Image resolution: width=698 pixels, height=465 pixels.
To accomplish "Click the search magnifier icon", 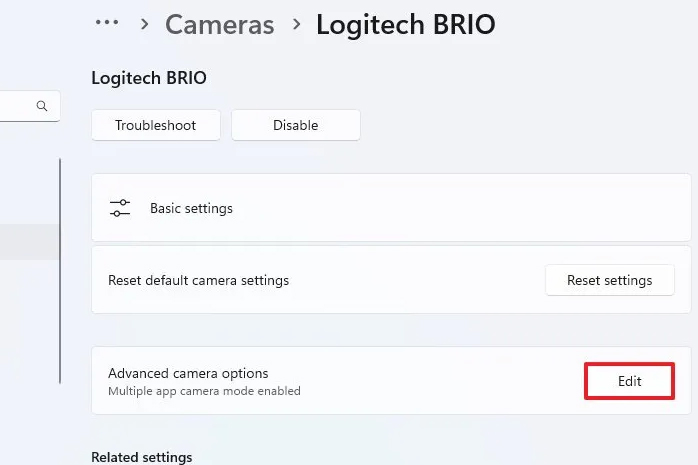I will (42, 106).
